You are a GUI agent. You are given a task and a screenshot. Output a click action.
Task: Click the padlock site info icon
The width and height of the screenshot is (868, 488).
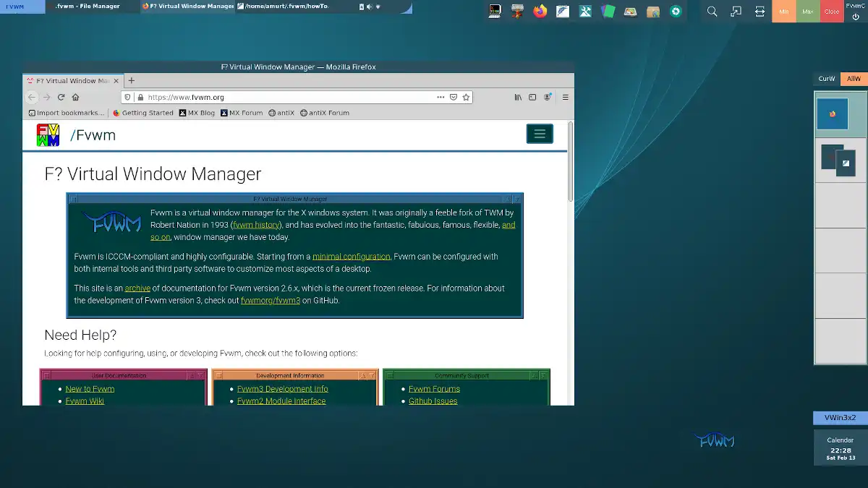point(140,97)
